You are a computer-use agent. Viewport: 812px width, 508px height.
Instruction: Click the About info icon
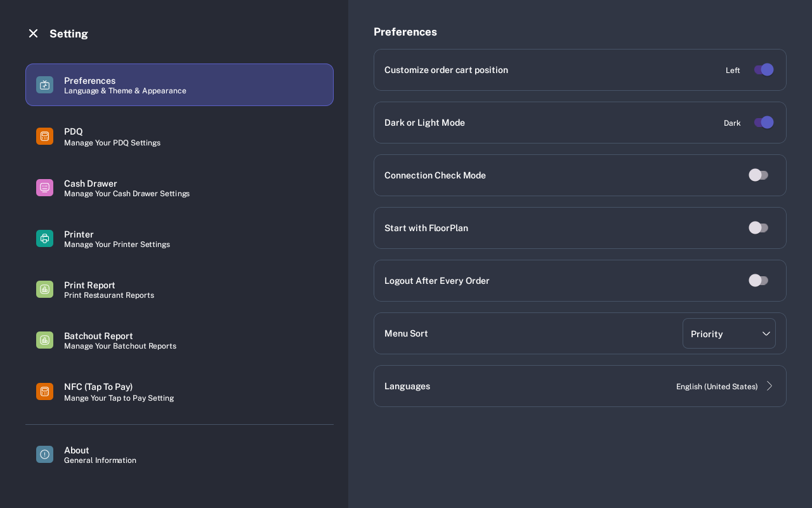point(44,454)
